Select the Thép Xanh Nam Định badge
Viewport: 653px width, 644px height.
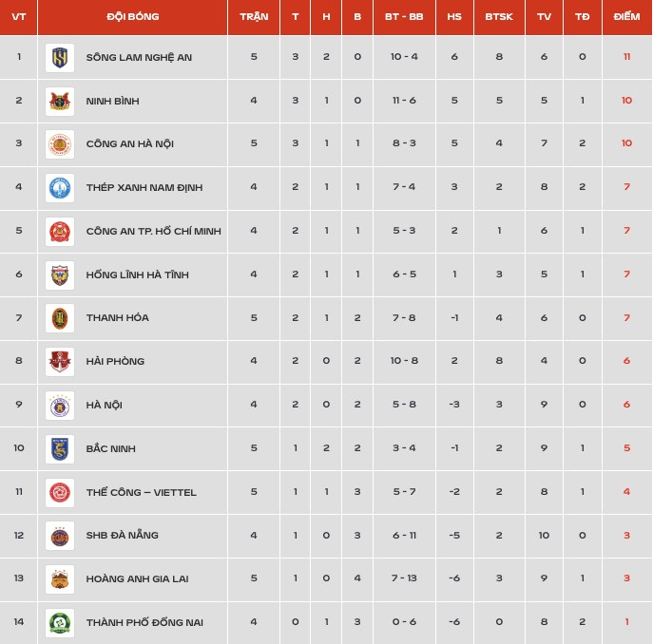(x=60, y=188)
